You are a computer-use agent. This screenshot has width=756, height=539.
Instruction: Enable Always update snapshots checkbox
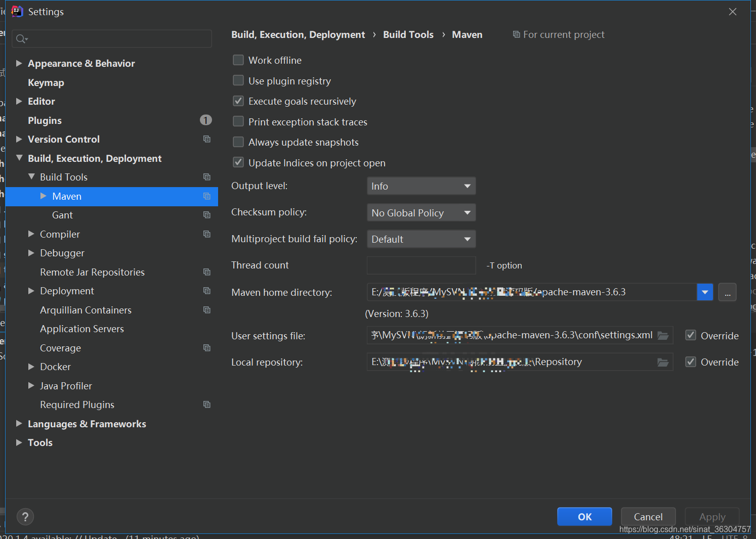click(x=238, y=142)
